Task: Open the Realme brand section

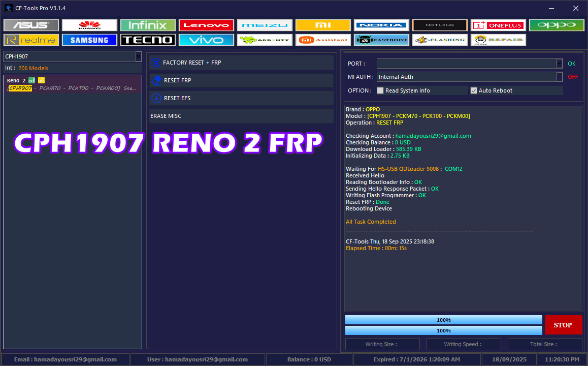Action: tap(31, 40)
